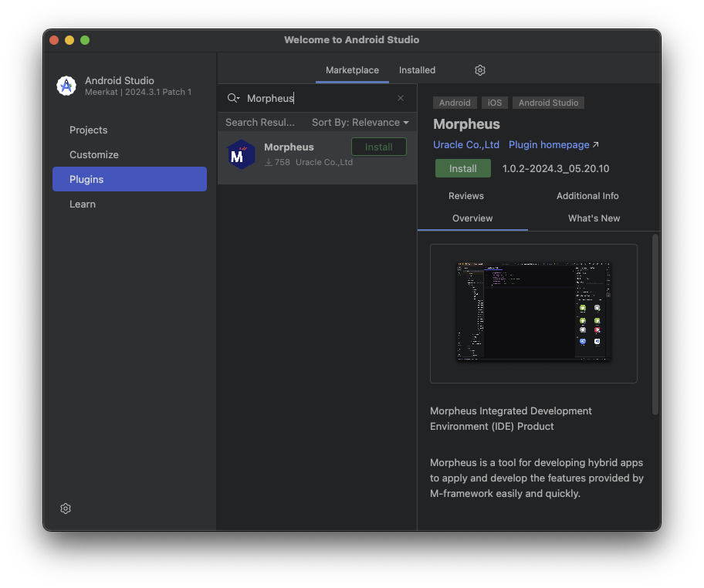Open the Additional Info tab
This screenshot has height=588, width=704.
coord(587,196)
